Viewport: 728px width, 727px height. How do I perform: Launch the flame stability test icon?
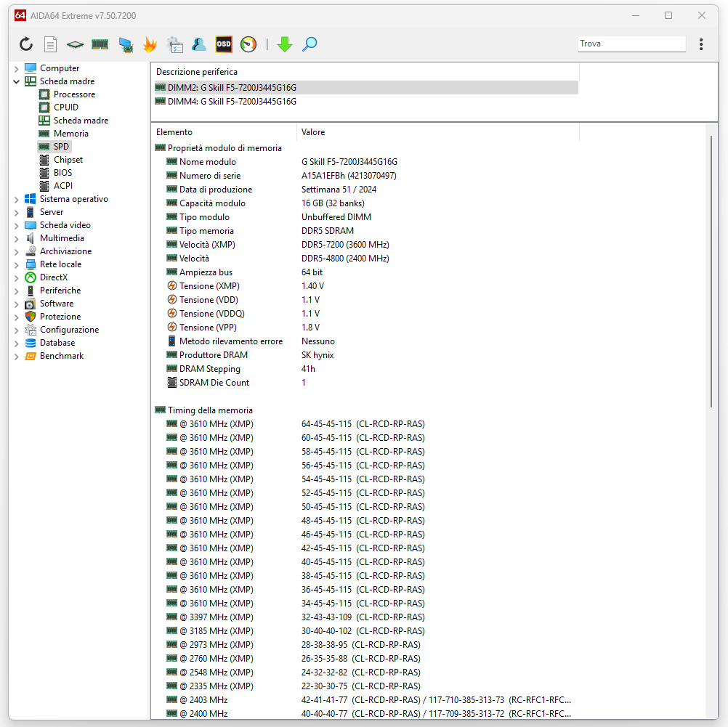[x=150, y=44]
